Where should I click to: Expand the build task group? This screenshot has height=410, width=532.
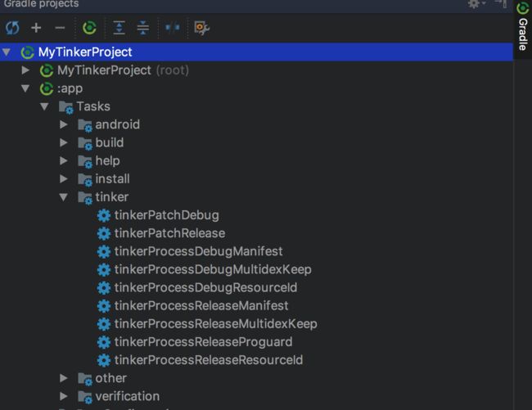[x=64, y=142]
